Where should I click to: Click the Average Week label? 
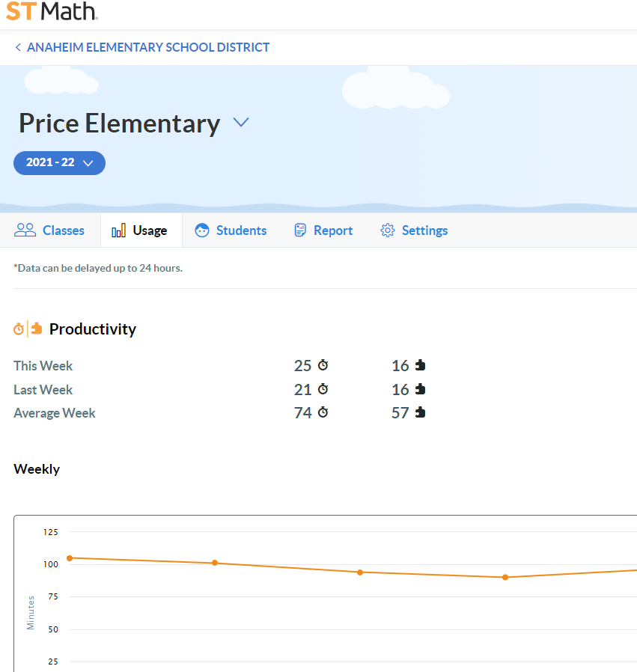(x=55, y=413)
